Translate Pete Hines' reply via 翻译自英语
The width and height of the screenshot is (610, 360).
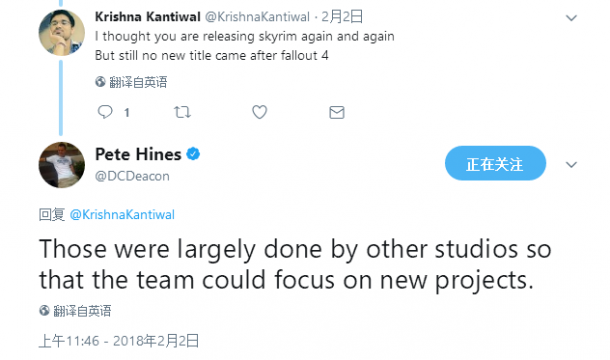point(82,311)
